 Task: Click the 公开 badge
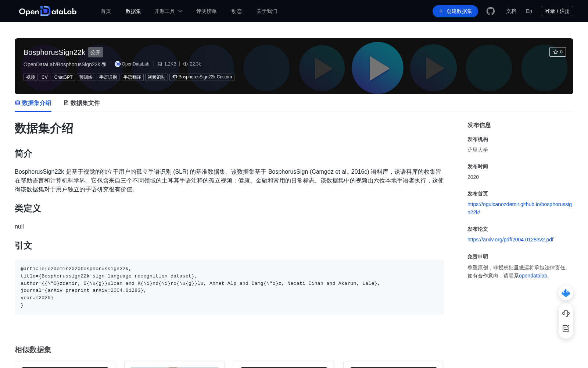[96, 52]
